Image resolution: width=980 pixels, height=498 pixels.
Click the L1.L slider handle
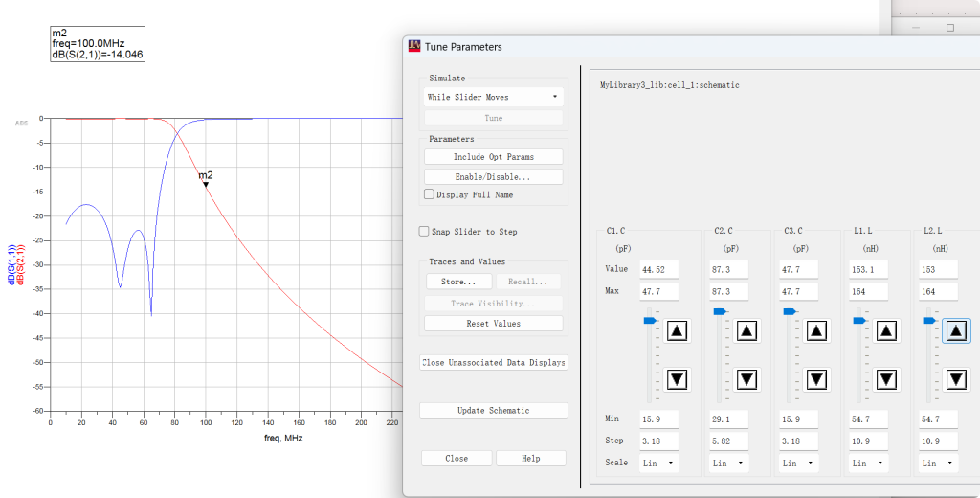[x=860, y=320]
